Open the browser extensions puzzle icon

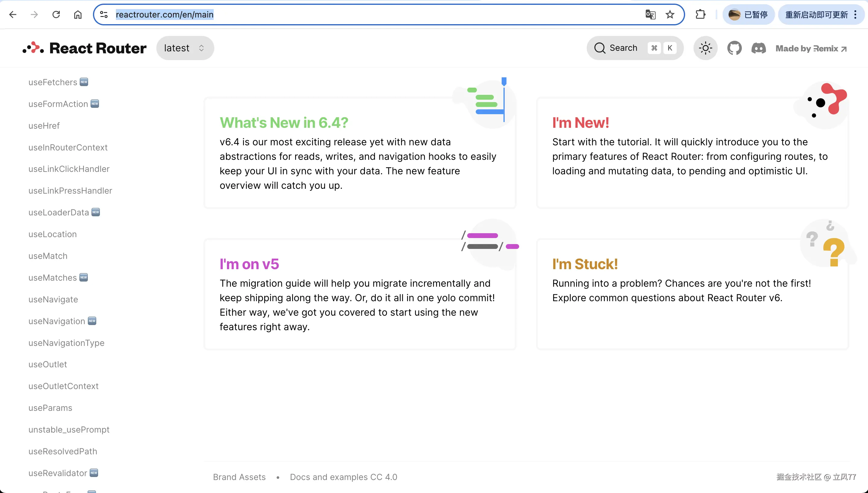700,14
